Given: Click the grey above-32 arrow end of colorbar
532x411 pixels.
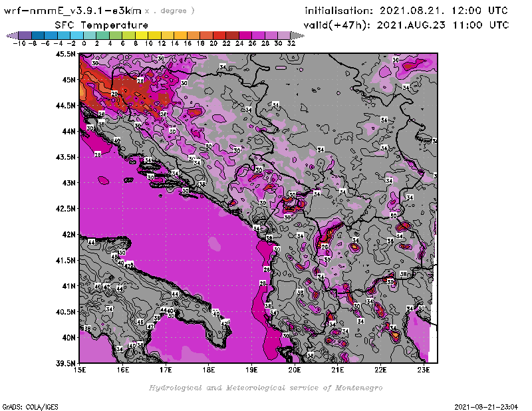Looking at the screenshot, I should pos(297,35).
